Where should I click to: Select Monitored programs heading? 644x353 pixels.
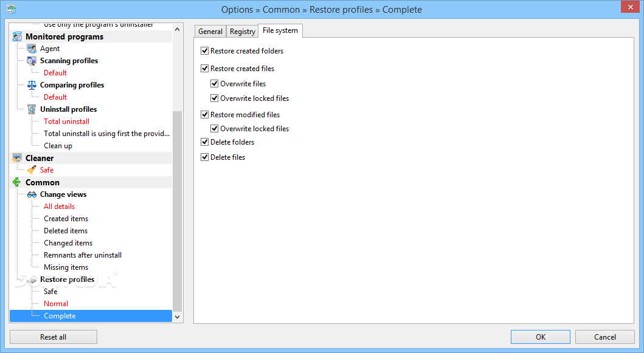click(64, 36)
